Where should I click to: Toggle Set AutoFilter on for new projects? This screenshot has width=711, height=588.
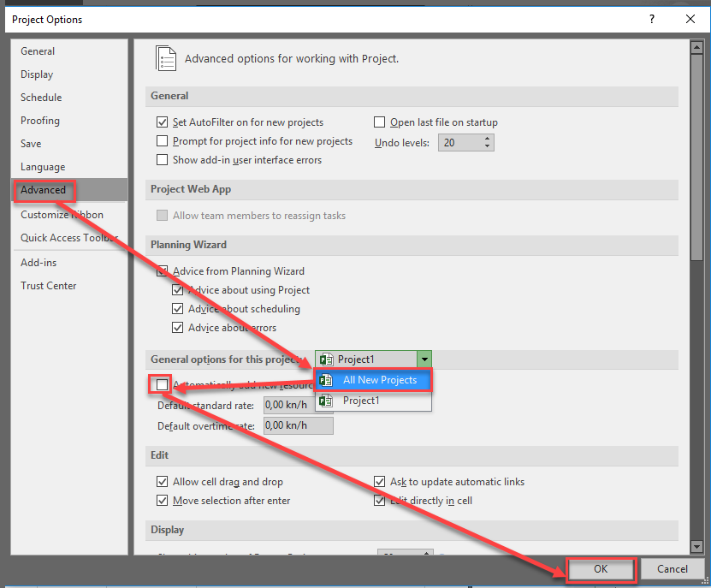click(163, 122)
